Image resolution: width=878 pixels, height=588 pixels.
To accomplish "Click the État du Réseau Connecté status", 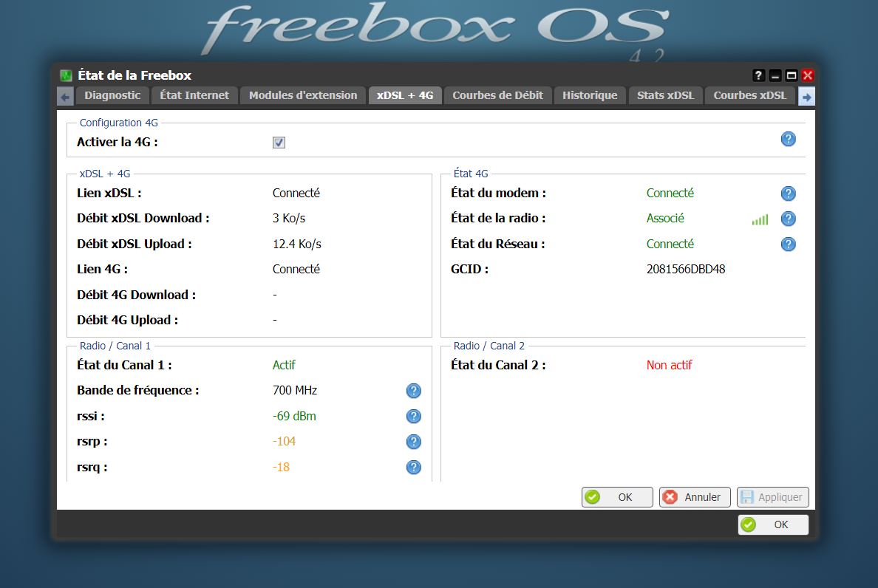I will [x=670, y=244].
